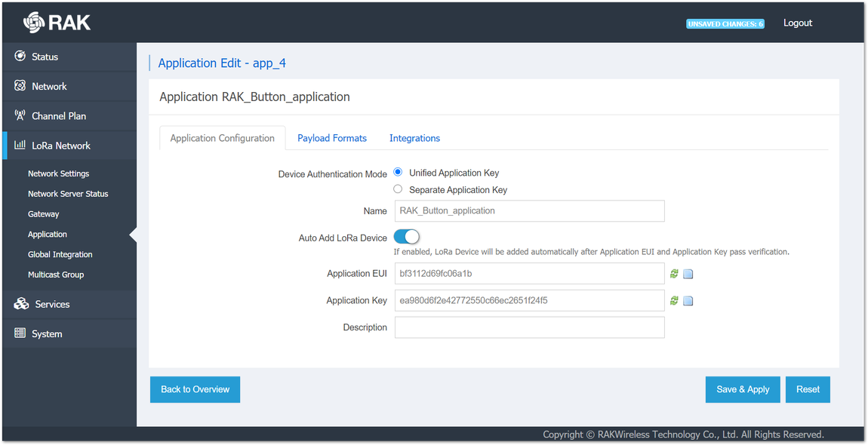
Task: Click the Logout link
Action: coord(798,23)
